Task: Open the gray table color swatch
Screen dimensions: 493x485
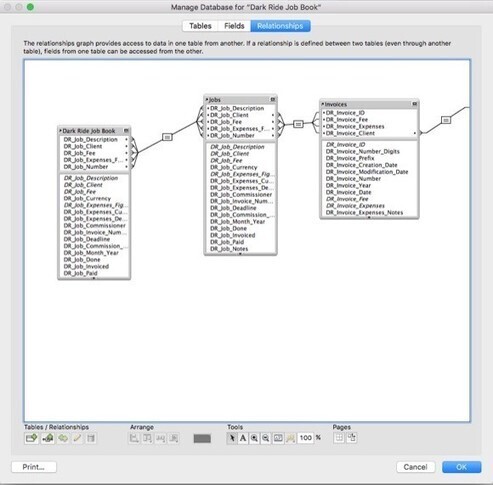Action: 202,438
